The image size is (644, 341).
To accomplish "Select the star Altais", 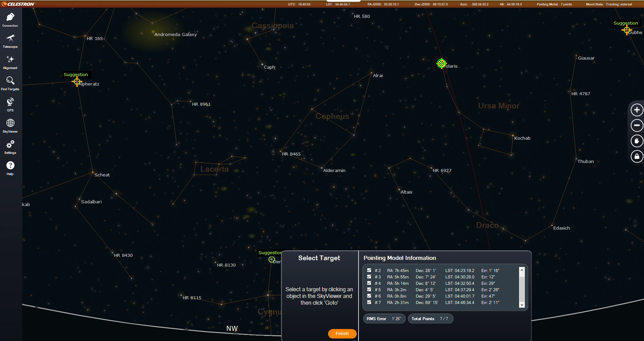I will click(x=406, y=192).
